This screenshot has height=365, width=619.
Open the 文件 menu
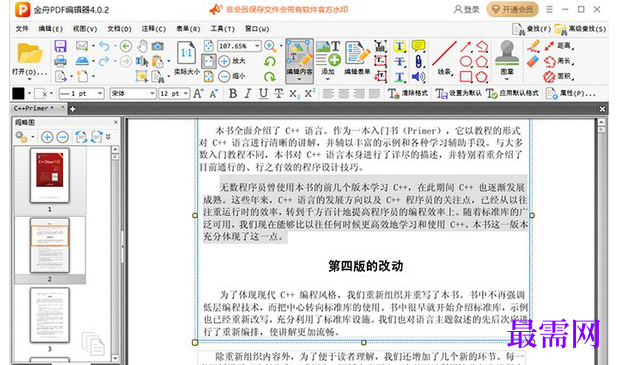click(22, 29)
